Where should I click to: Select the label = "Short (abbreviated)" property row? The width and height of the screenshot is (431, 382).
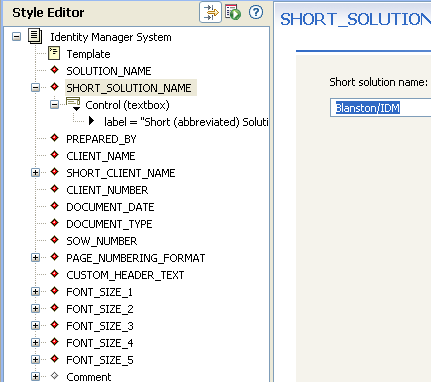(186, 122)
